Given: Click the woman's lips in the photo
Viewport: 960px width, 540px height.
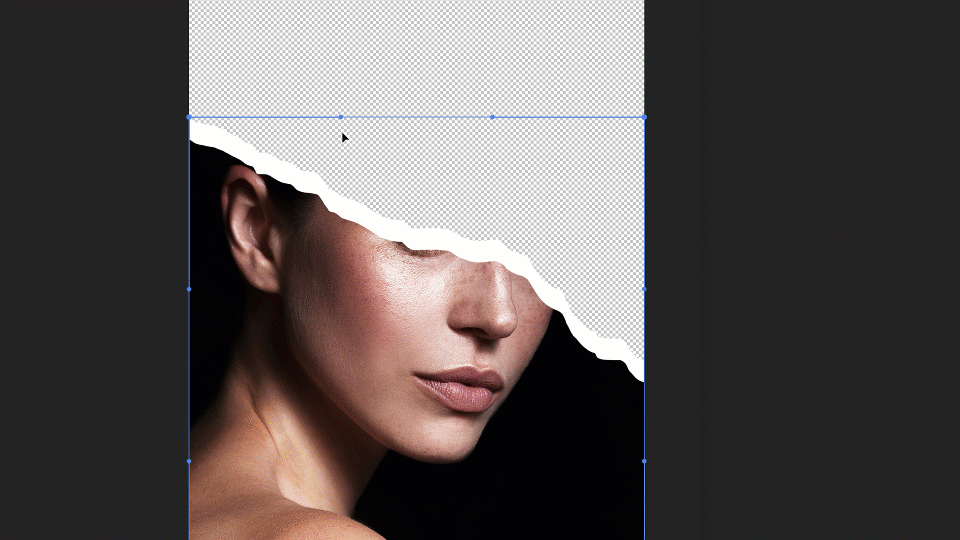Looking at the screenshot, I should (459, 389).
